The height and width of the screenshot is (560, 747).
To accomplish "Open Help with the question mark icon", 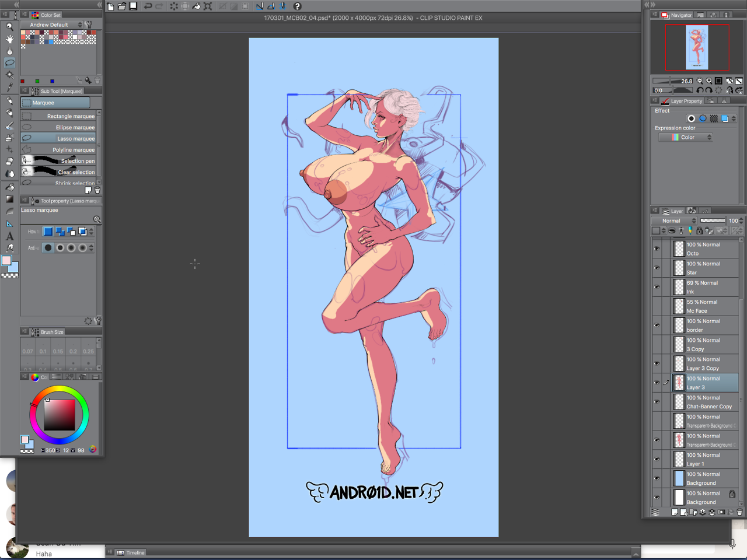I will (x=297, y=6).
